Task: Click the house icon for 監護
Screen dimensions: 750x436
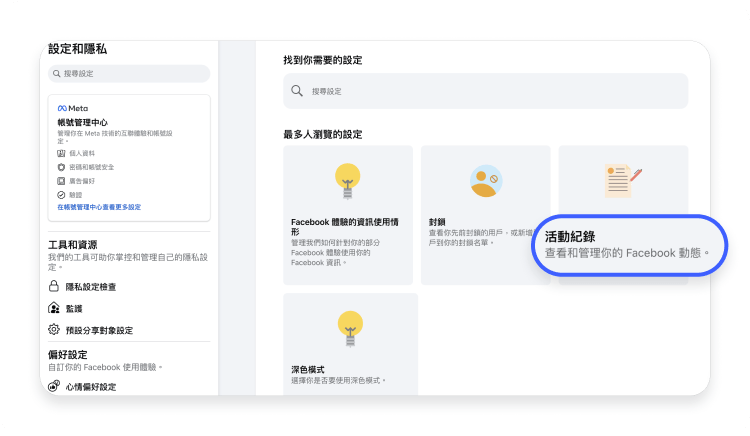Action: point(54,308)
